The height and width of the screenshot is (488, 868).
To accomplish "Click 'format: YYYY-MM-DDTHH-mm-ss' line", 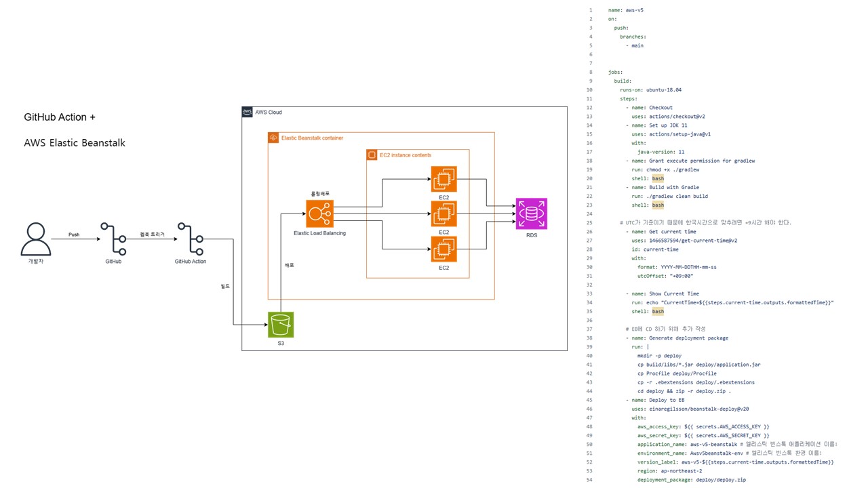I will 677,267.
